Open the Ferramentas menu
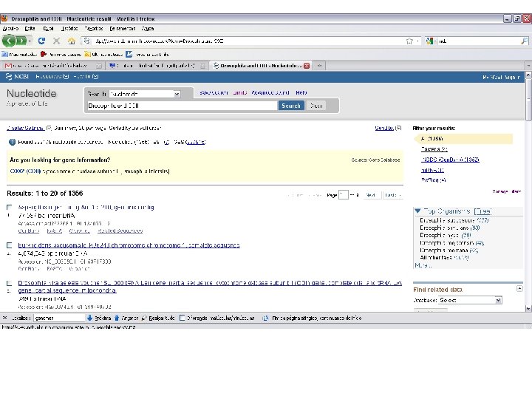This screenshot has width=532, height=399. pos(123,29)
